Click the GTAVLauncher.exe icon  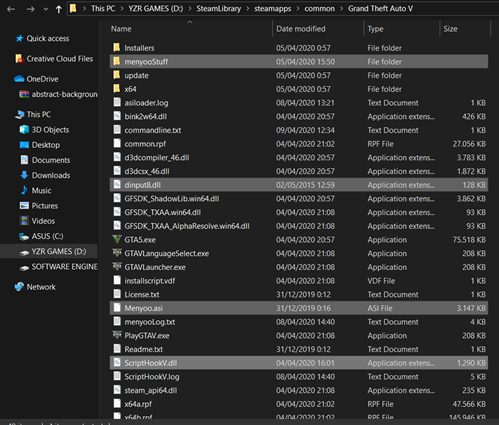pyautogui.click(x=117, y=267)
